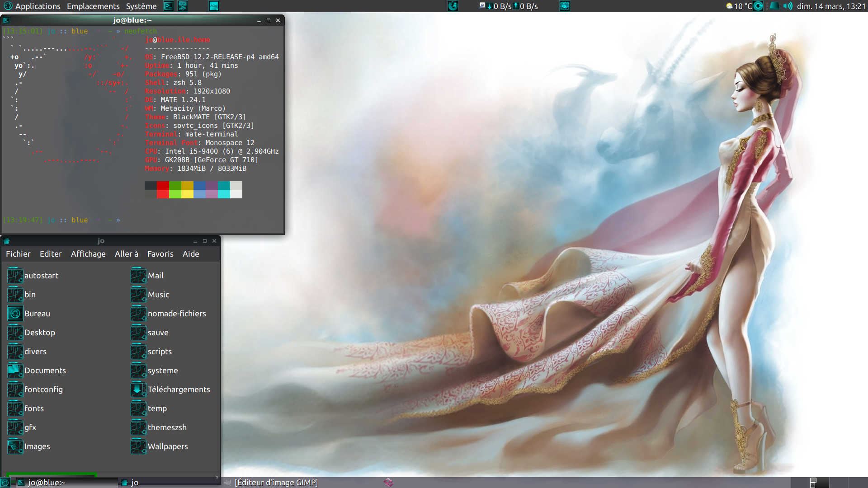Open the Affichage menu
The height and width of the screenshot is (488, 868).
[88, 254]
